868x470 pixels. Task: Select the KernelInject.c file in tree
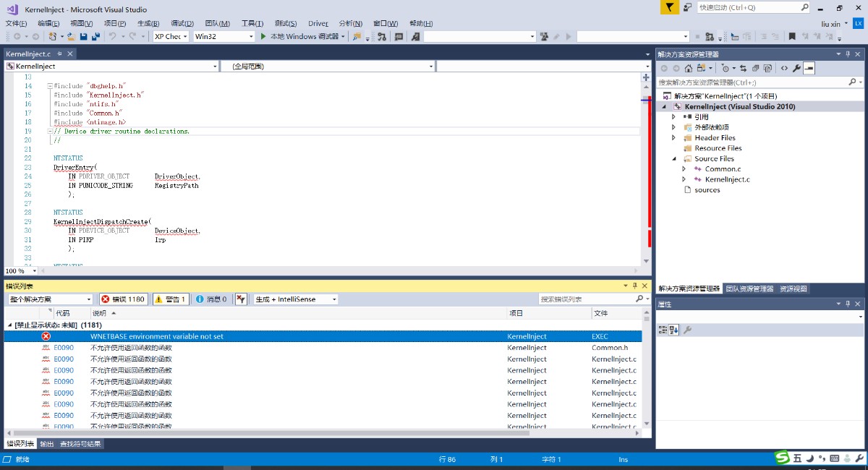point(727,179)
